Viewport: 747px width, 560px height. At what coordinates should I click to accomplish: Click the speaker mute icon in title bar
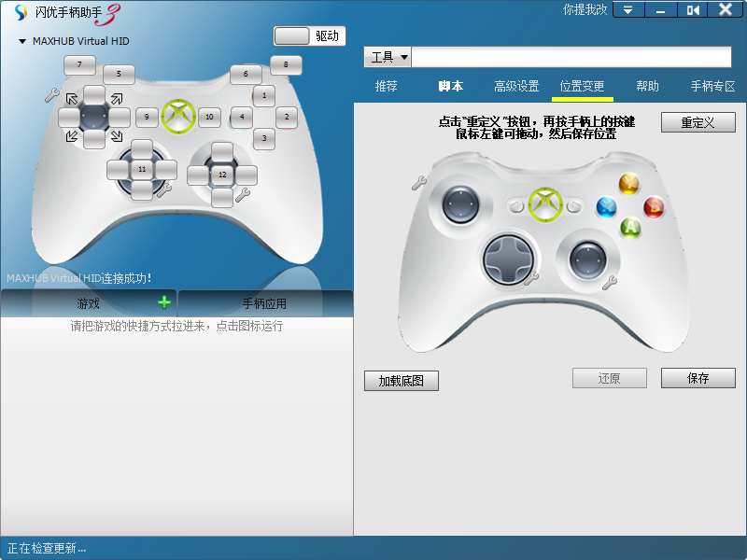pos(693,9)
